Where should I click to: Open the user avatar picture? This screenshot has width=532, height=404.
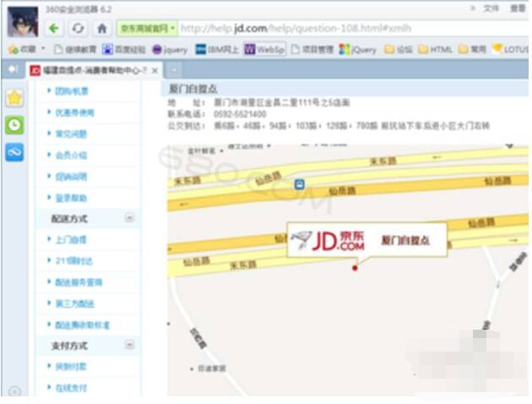tap(23, 22)
